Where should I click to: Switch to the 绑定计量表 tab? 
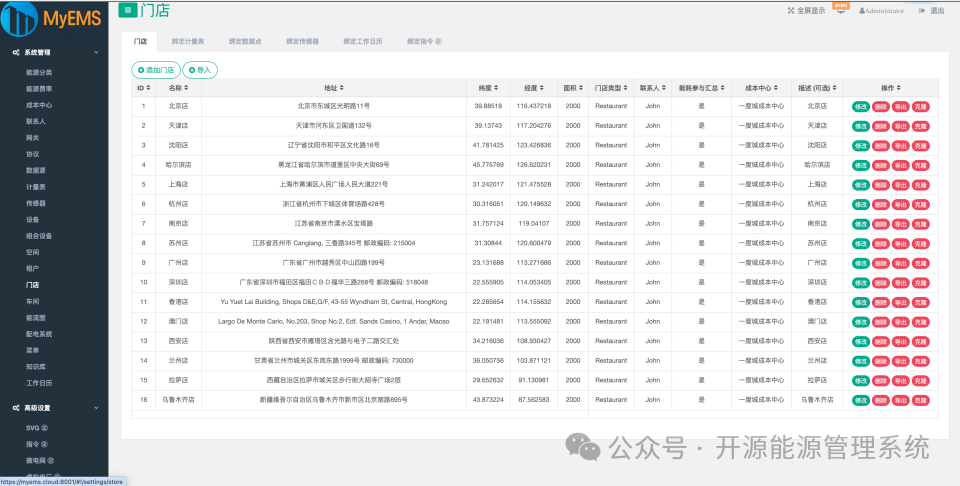(188, 42)
